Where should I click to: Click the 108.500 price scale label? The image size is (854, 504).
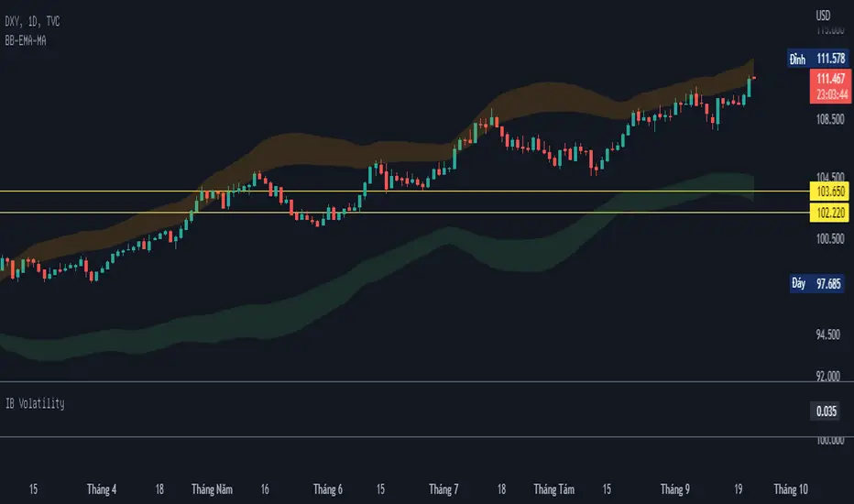point(829,120)
